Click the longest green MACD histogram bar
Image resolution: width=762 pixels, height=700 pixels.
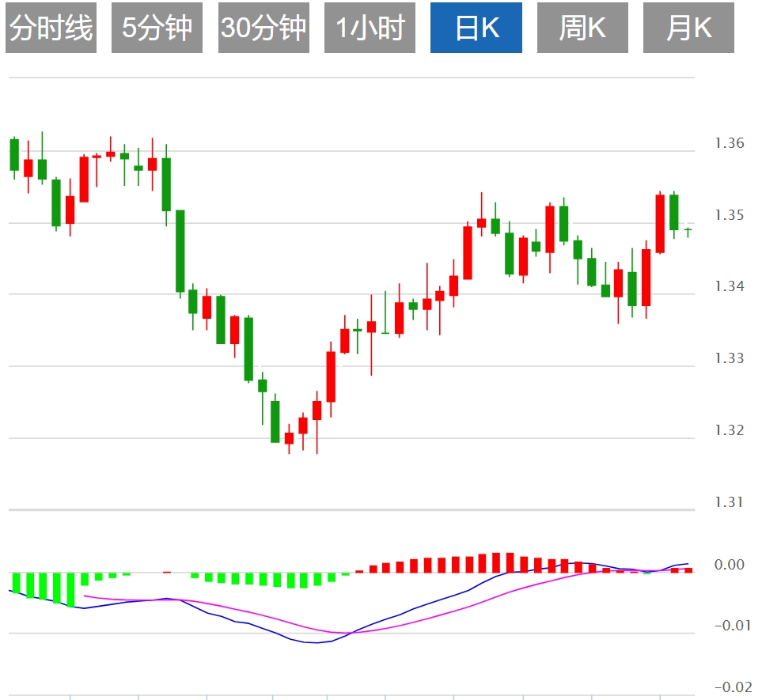[71, 590]
